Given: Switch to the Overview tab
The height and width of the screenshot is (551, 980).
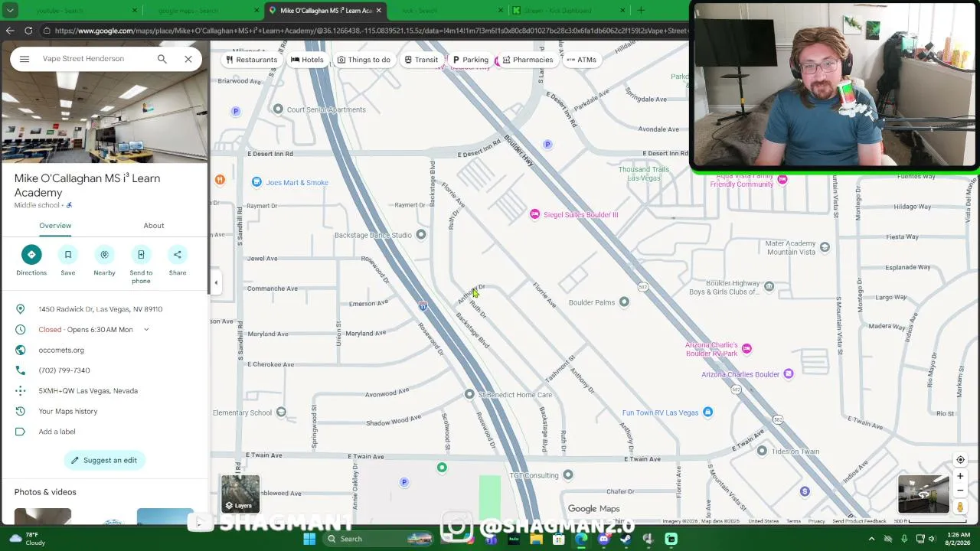Looking at the screenshot, I should (55, 226).
